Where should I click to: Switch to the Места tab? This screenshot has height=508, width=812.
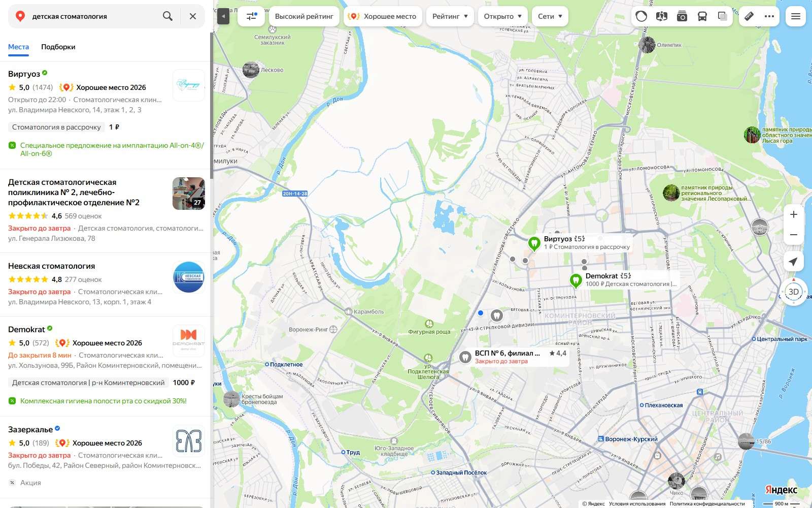[18, 47]
